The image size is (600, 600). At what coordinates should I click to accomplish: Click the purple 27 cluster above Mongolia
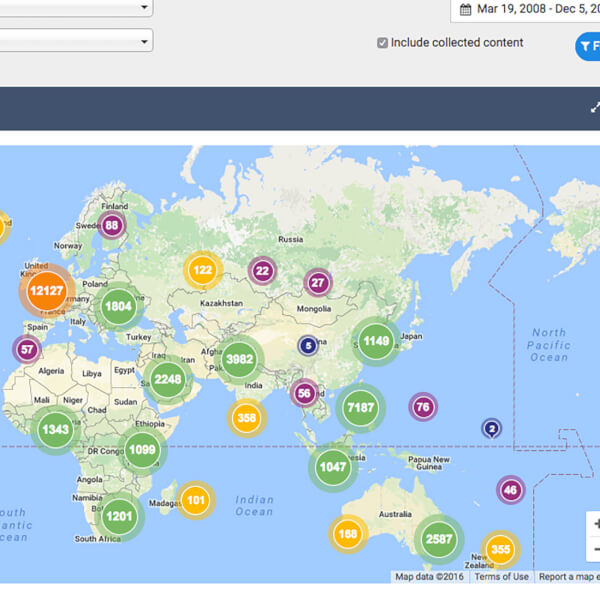(x=318, y=283)
